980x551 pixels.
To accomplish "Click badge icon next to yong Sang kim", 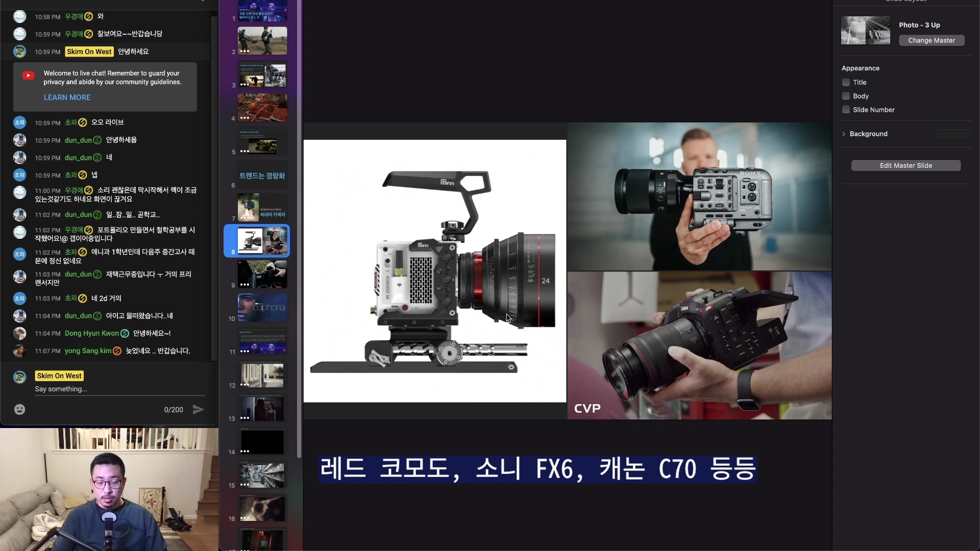I will pos(117,350).
